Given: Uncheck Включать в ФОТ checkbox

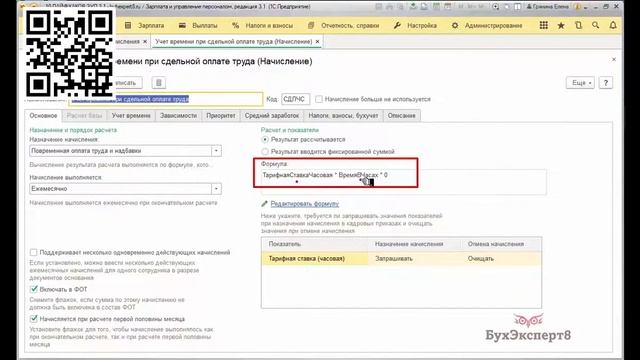Looking at the screenshot, I should [x=33, y=289].
